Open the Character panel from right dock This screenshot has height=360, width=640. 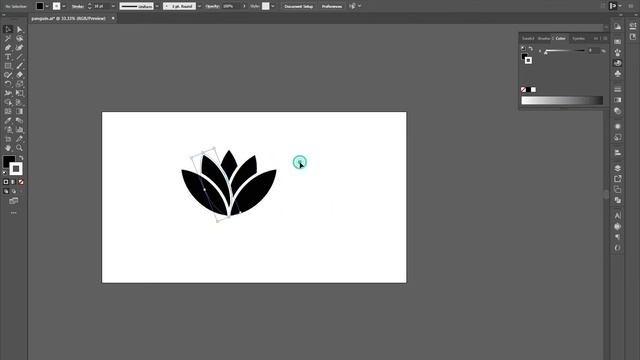point(618,216)
